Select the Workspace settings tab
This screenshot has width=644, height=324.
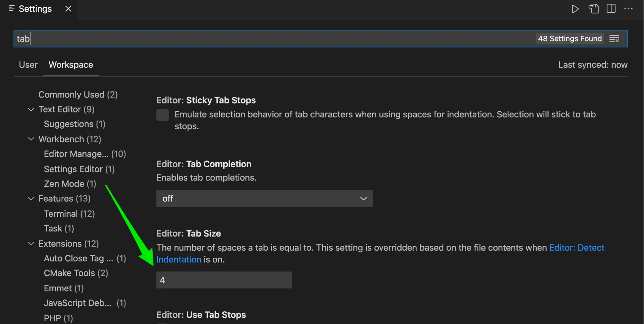71,65
